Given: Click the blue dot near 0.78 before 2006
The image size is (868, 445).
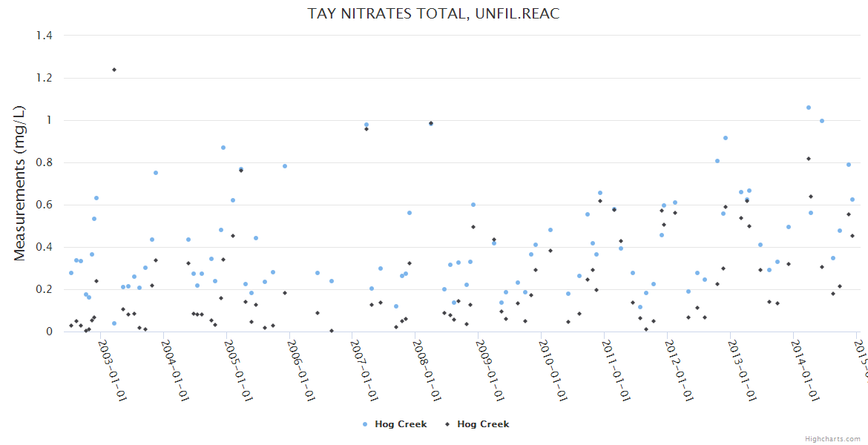Looking at the screenshot, I should [285, 166].
